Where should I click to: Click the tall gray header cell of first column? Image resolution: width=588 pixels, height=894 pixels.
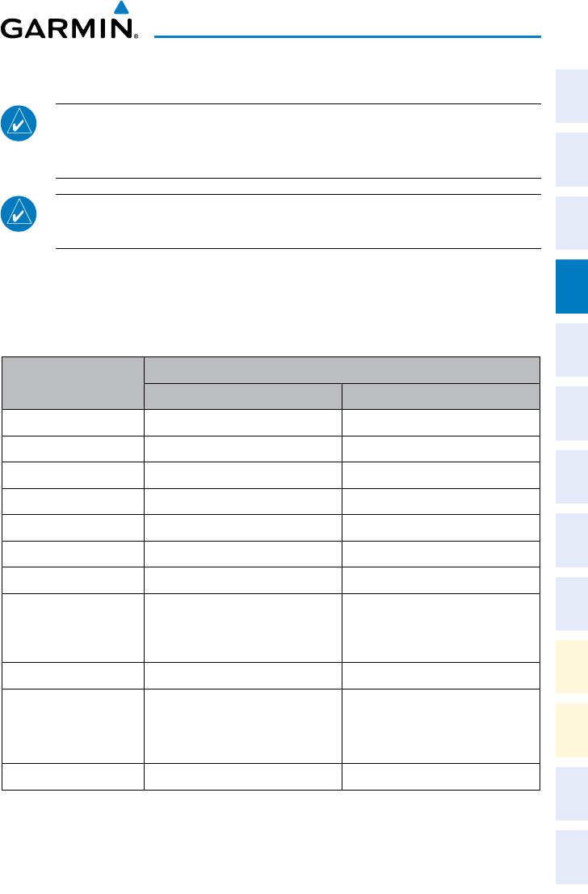tap(73, 383)
